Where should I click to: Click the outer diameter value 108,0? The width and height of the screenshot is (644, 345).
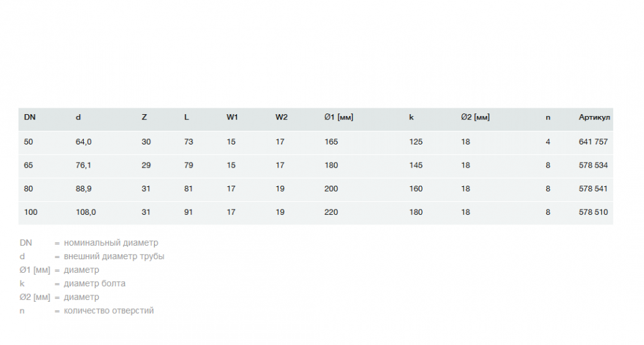click(x=86, y=212)
